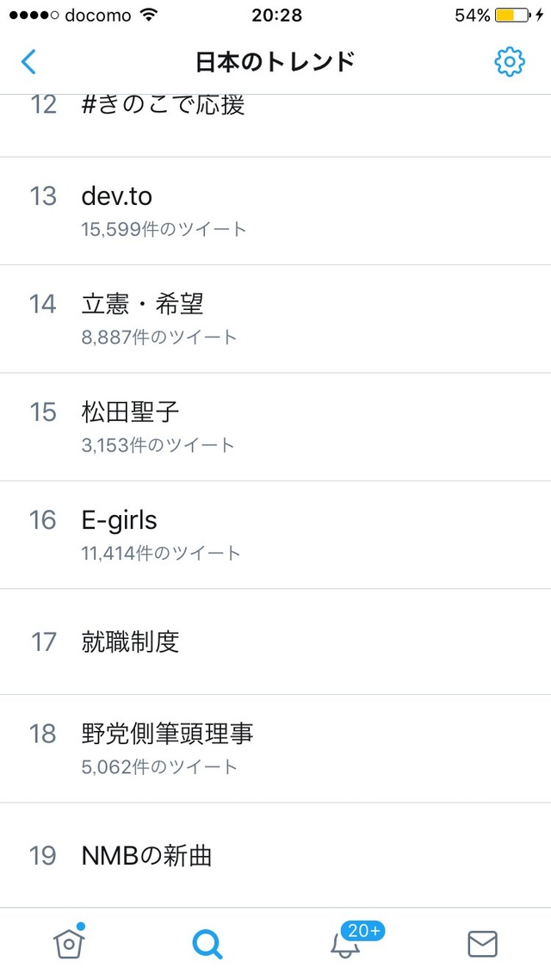Tap the back arrow icon

28,62
